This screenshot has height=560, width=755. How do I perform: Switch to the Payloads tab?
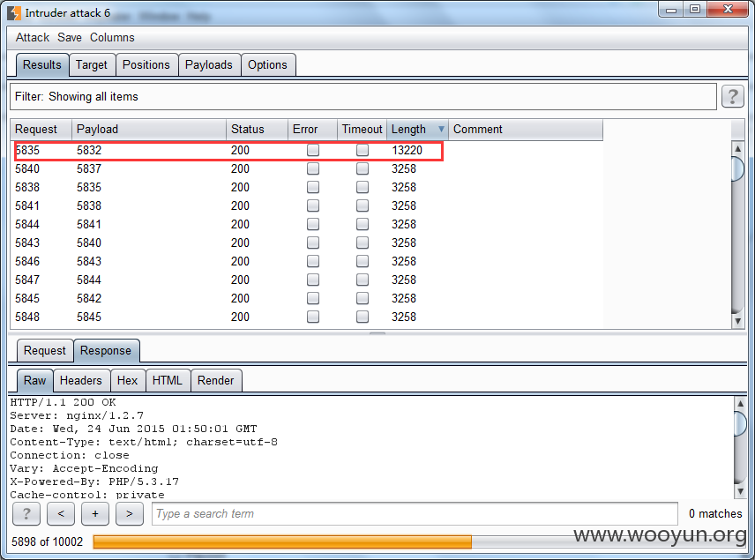point(208,65)
